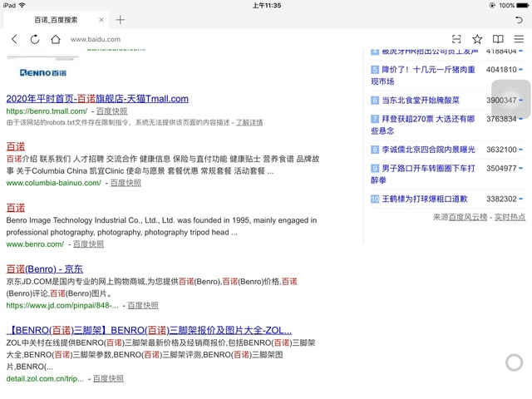The height and width of the screenshot is (399, 532).
Task: Go to browser home page icon
Action: [x=56, y=39]
